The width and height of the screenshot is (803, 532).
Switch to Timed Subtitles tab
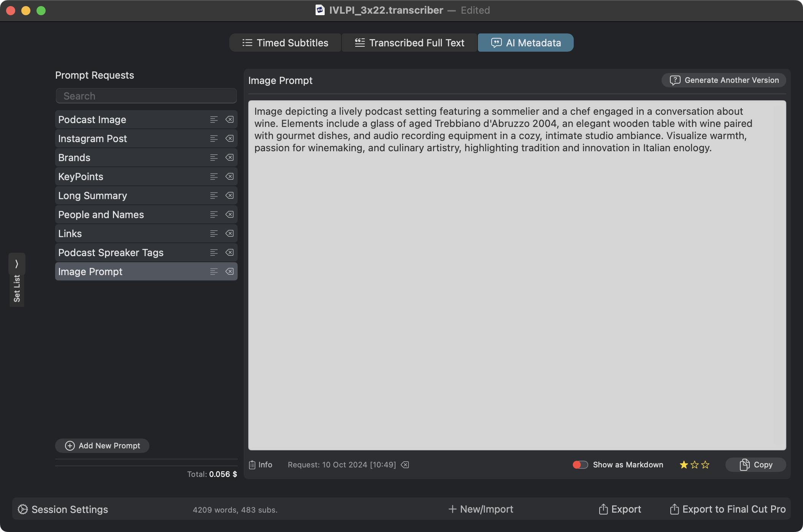coord(285,43)
